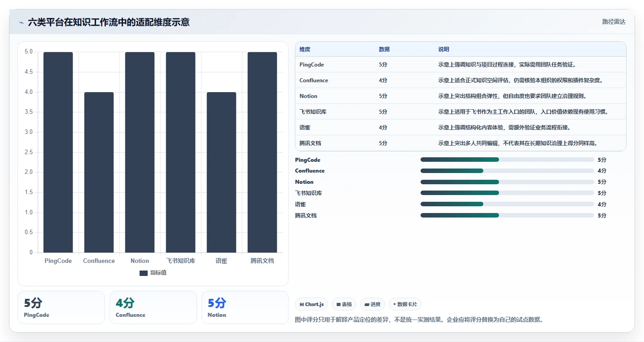The image size is (644, 342).
Task: Click the 0.5 tick on the y-axis
Action: 28,232
